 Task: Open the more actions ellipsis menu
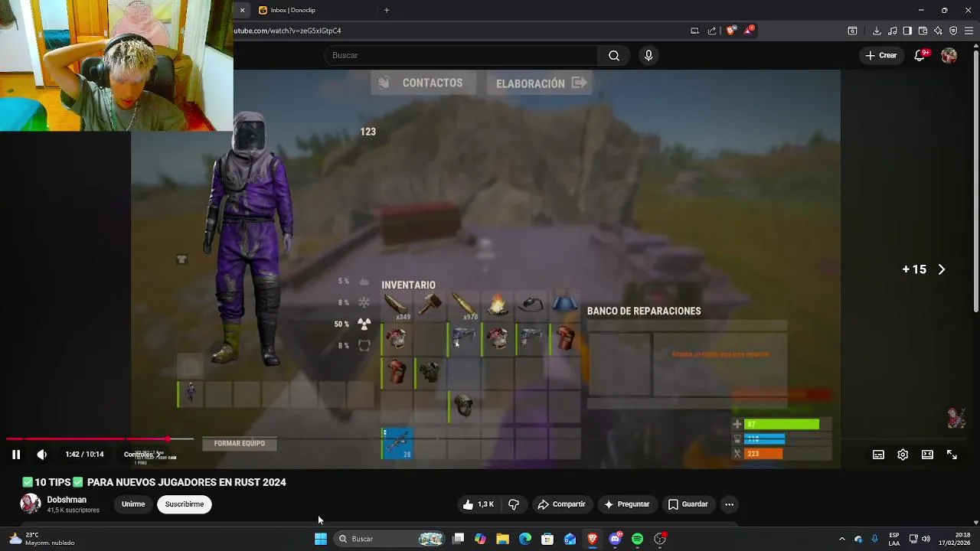click(729, 504)
